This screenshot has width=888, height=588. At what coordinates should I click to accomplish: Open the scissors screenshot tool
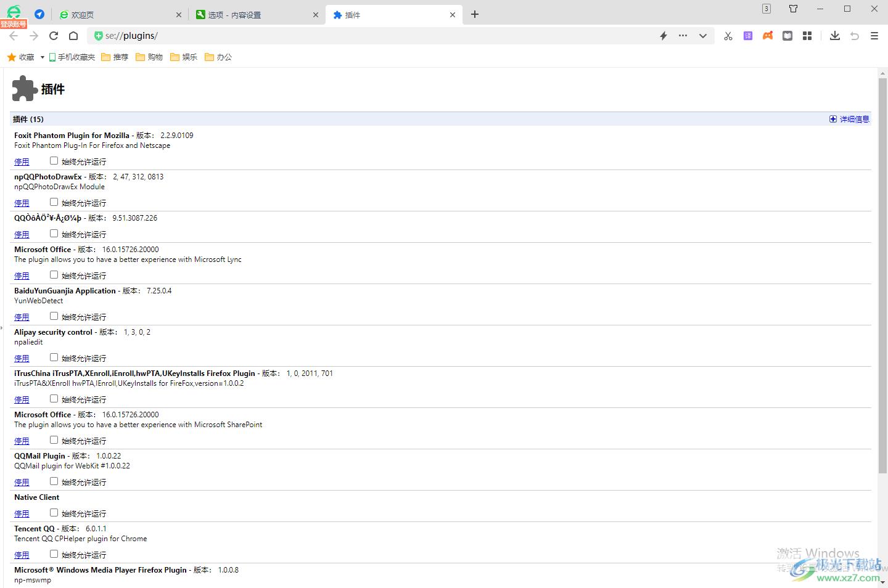tap(728, 36)
